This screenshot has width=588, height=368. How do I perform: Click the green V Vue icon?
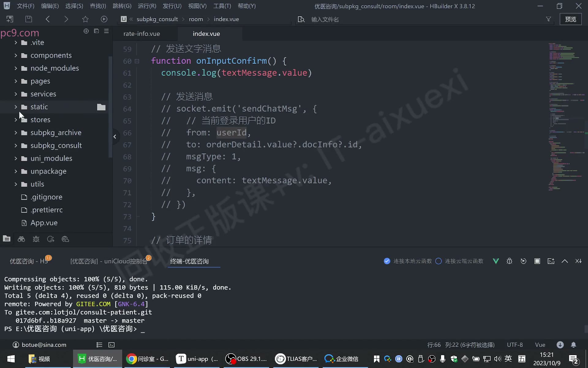click(496, 261)
